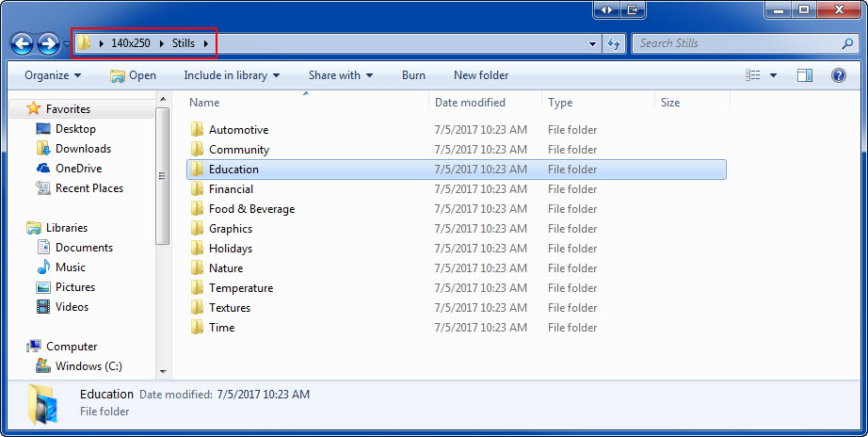The image size is (868, 437).
Task: Toggle the preview pane icon
Action: pos(805,75)
